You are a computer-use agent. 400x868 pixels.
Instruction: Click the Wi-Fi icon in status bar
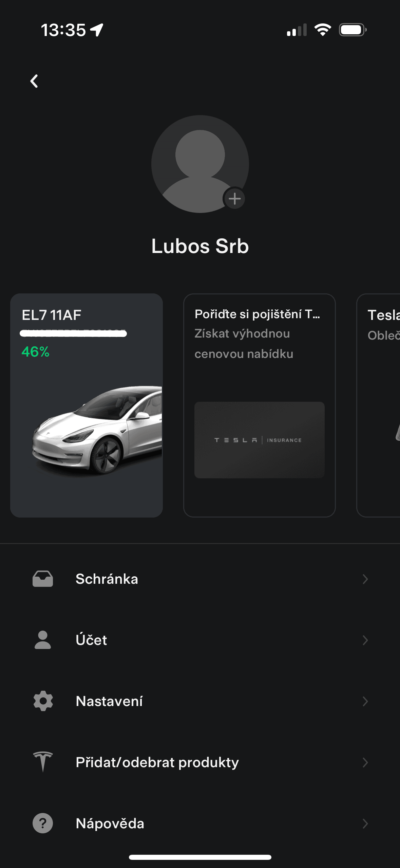coord(323,30)
